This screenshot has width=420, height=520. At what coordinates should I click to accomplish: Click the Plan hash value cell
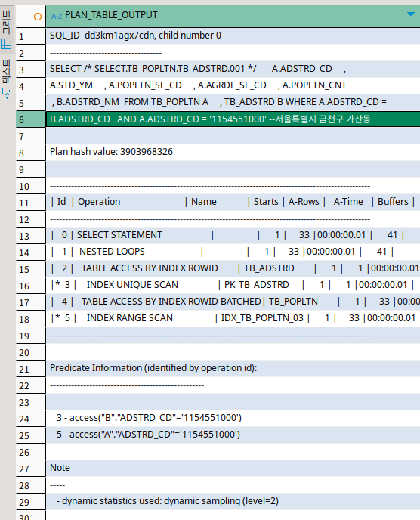tap(233, 152)
